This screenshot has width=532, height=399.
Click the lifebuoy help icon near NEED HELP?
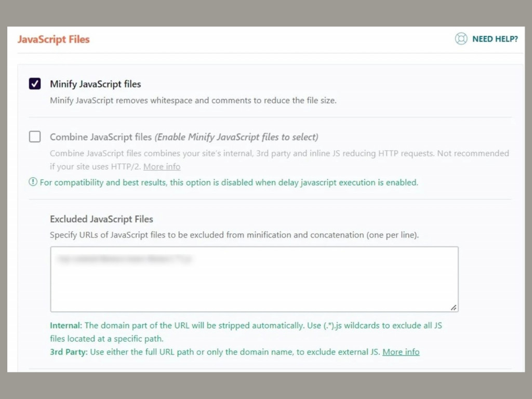click(x=461, y=38)
